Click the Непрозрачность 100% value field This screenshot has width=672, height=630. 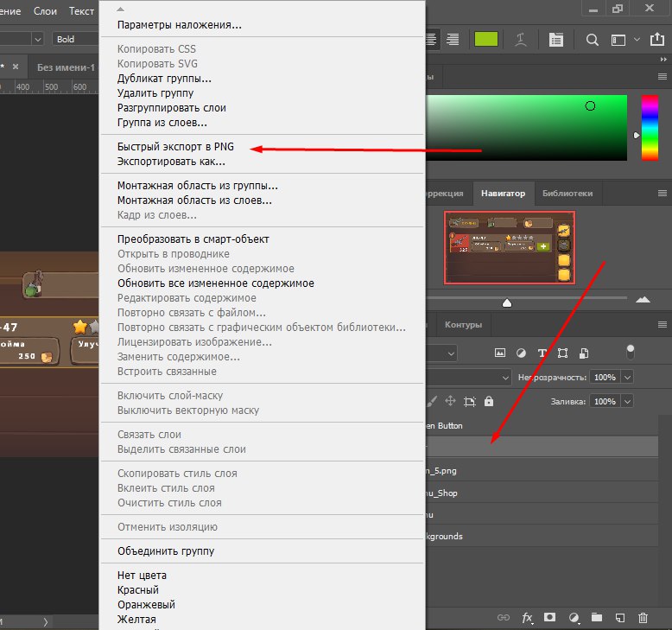[605, 378]
